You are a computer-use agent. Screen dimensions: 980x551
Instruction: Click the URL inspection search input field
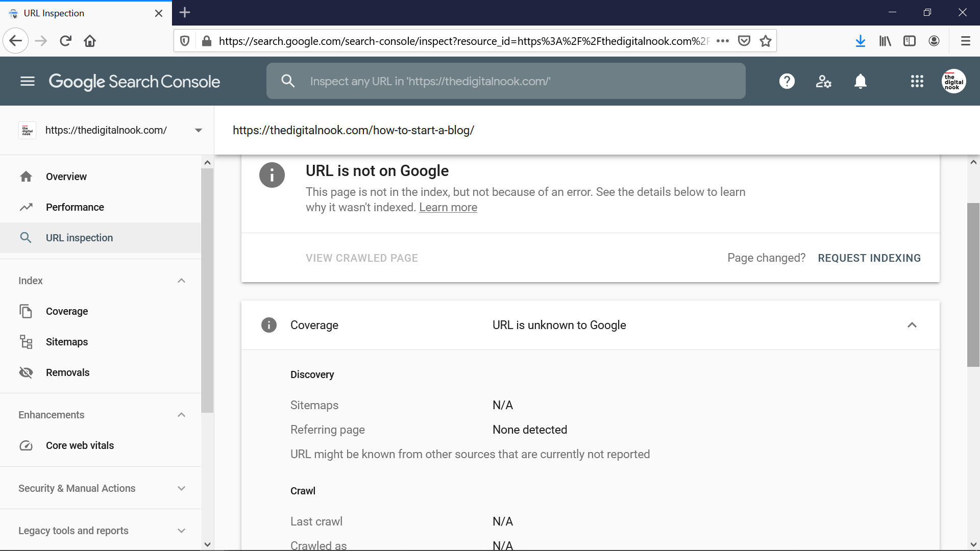(505, 81)
